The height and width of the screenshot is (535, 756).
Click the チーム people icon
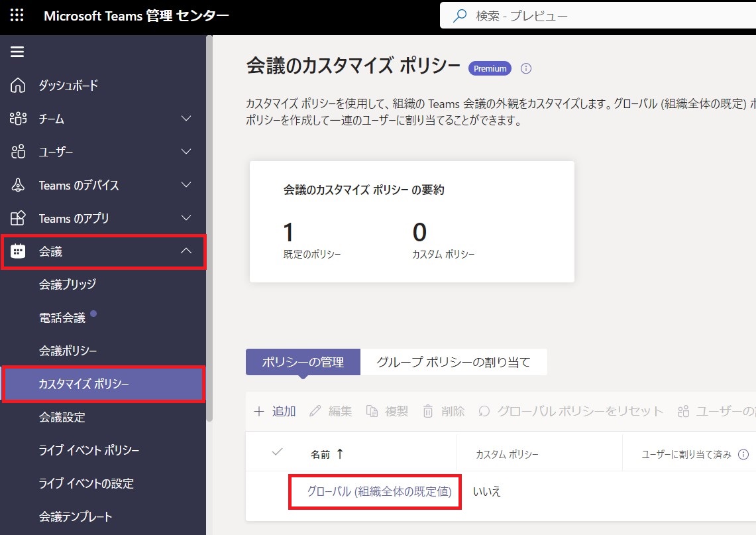tap(18, 119)
